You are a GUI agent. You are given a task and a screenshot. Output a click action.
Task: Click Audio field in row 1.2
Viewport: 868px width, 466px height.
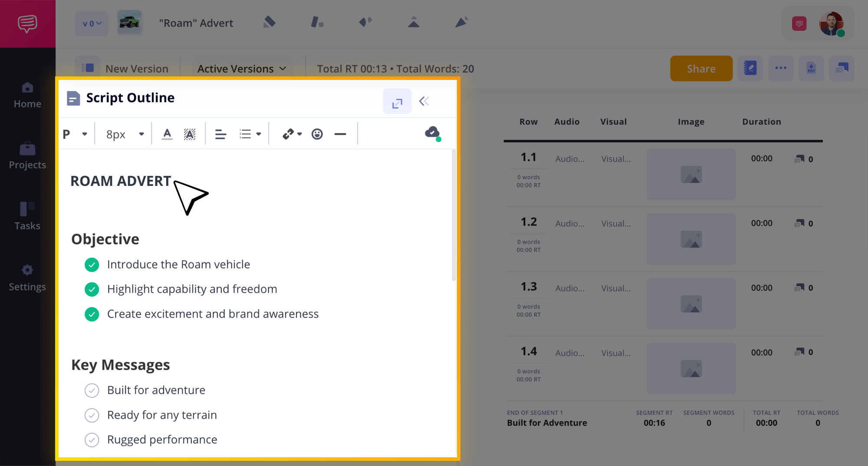569,224
